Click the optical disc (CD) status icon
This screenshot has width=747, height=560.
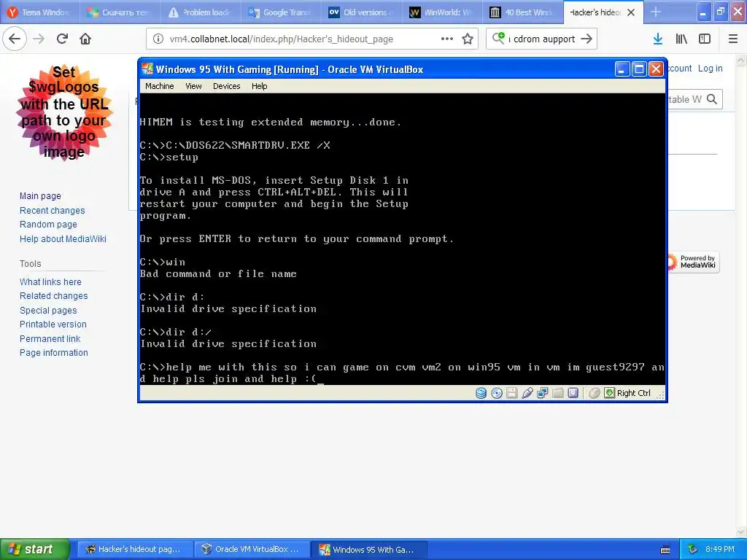[x=496, y=393]
